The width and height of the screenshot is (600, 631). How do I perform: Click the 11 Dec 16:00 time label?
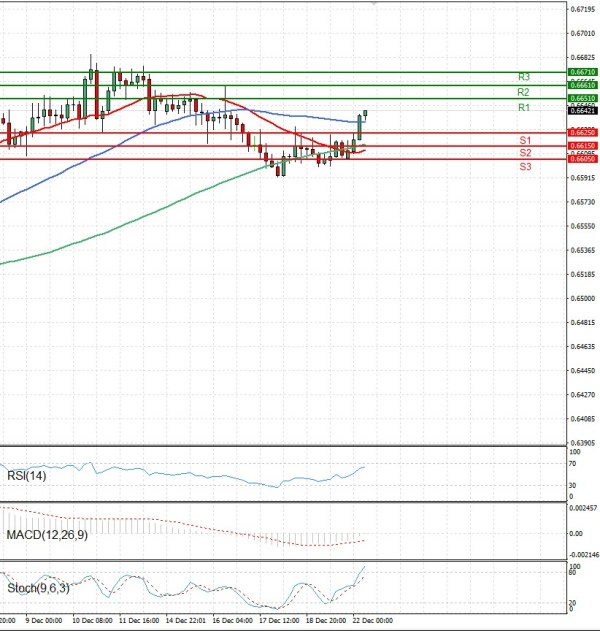(138, 620)
